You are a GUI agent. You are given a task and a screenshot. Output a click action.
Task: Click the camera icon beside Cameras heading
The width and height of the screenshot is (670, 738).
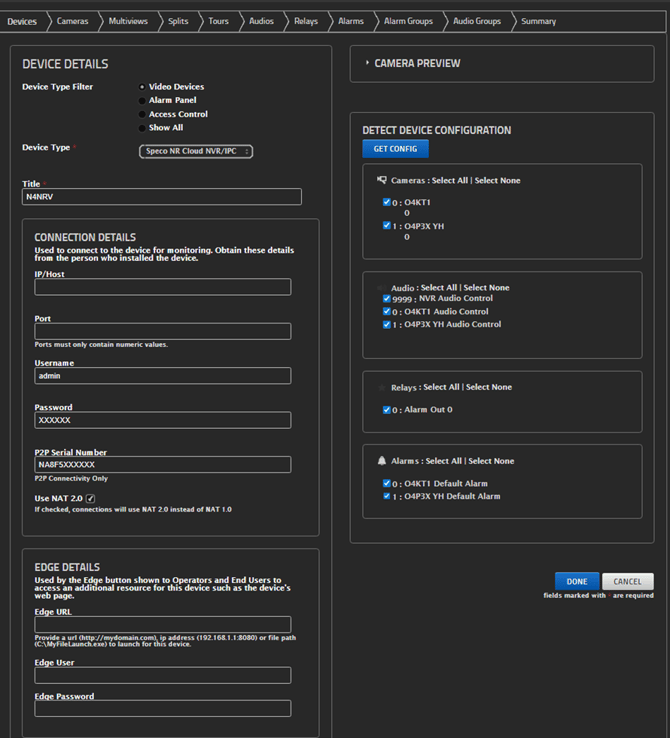[382, 180]
